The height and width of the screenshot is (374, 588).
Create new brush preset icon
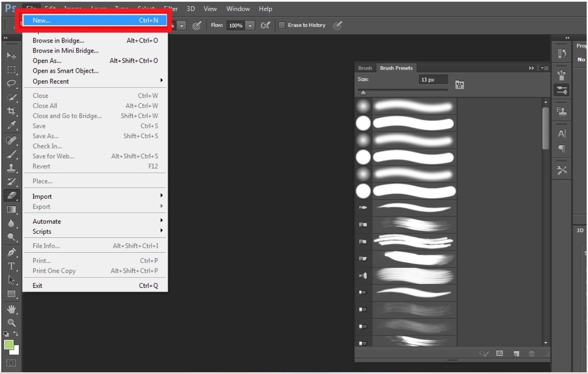[516, 353]
